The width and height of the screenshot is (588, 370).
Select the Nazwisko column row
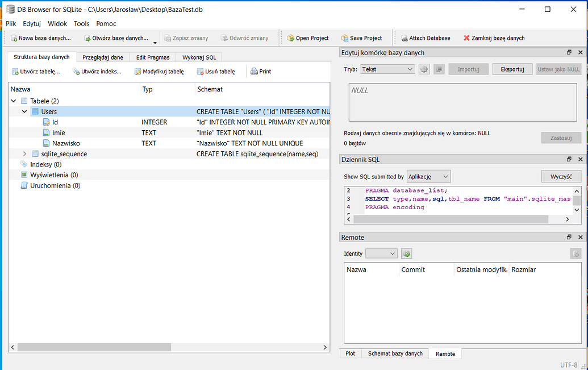coord(66,143)
